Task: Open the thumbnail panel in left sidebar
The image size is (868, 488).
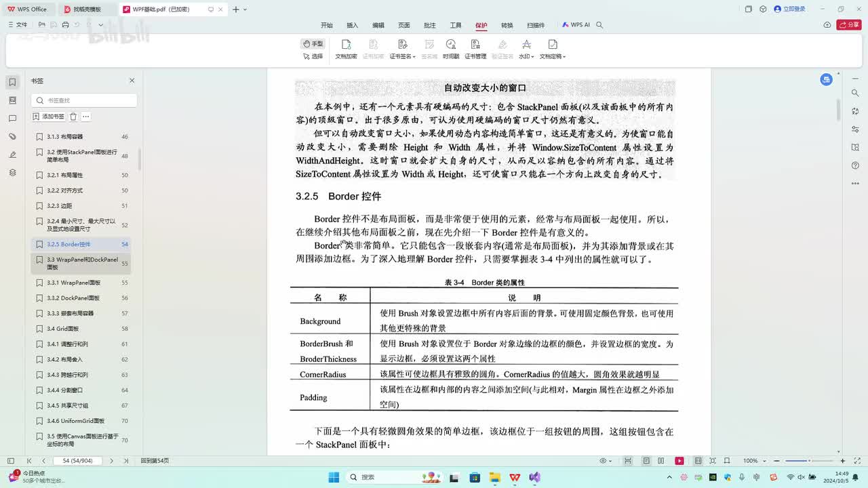Action: click(x=12, y=100)
